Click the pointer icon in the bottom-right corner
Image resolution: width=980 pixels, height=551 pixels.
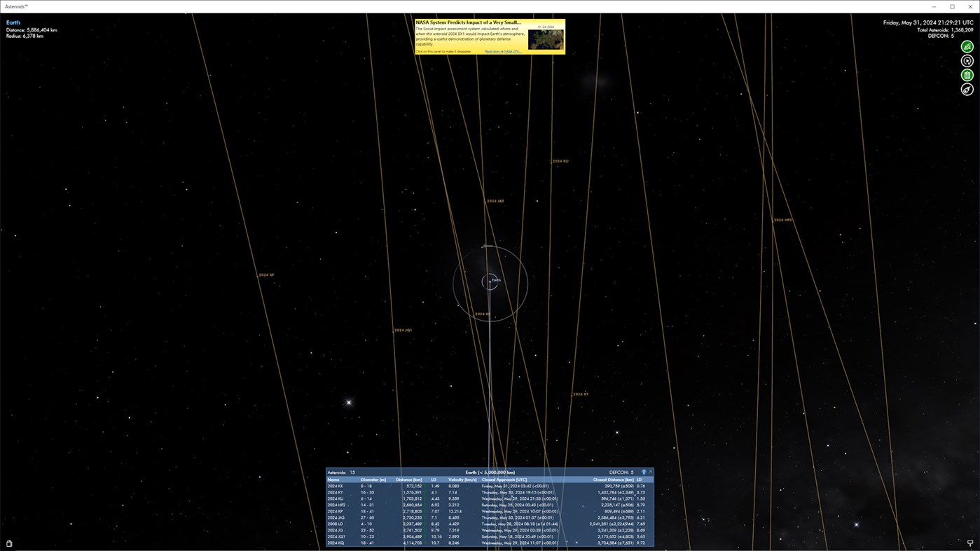[969, 542]
